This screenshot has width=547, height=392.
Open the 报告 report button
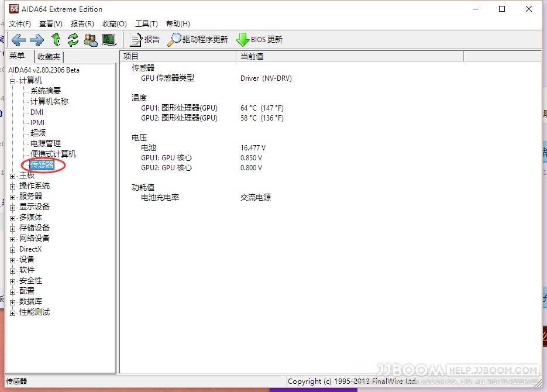coord(145,40)
